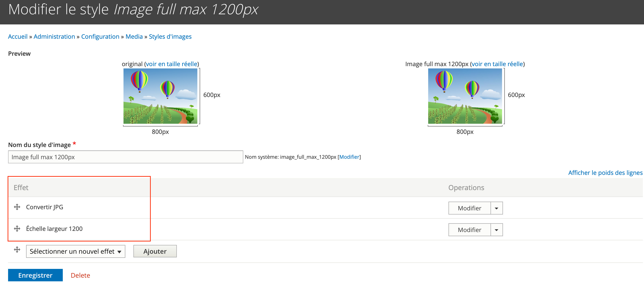
Task: Navigate to Configuration breadcrumb
Action: [100, 36]
